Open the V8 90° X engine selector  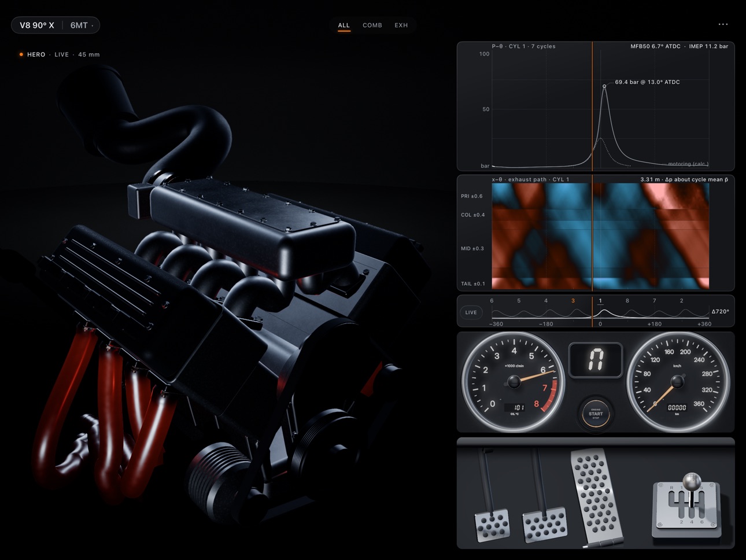tap(37, 25)
